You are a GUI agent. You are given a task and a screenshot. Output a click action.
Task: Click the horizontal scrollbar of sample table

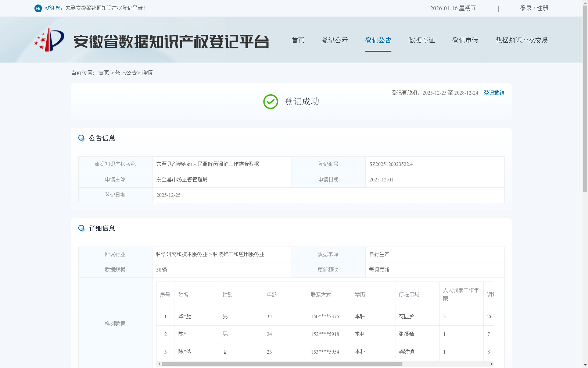pyautogui.click(x=282, y=364)
